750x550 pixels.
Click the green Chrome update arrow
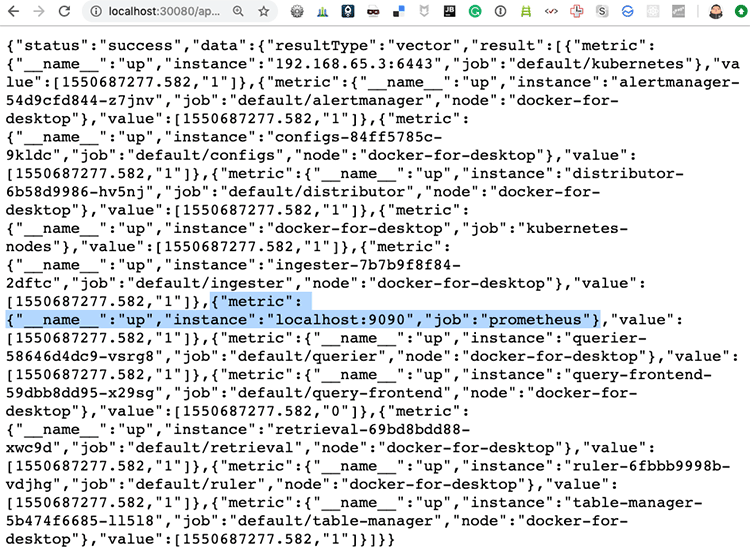(741, 11)
